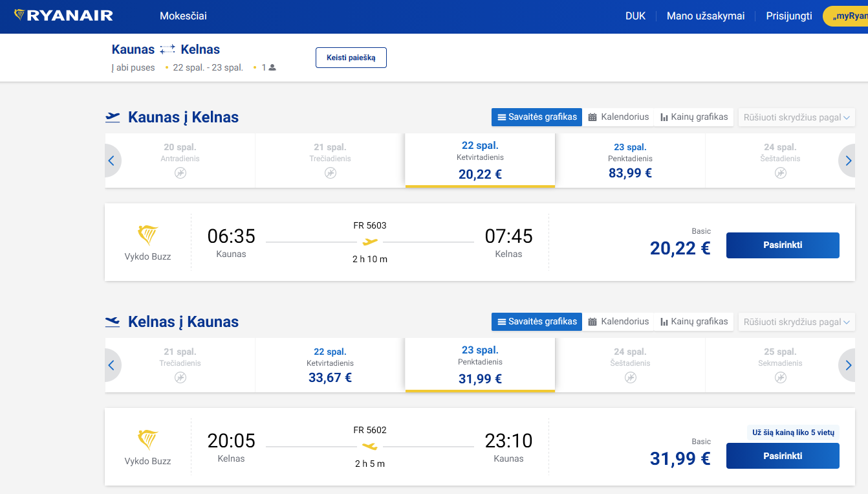Click the 06:35 Kaunas departure time
Image resolution: width=868 pixels, height=494 pixels.
(232, 236)
